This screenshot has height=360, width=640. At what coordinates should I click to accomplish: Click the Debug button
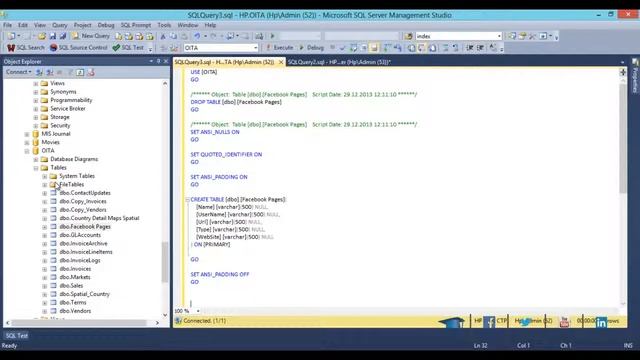coord(311,48)
